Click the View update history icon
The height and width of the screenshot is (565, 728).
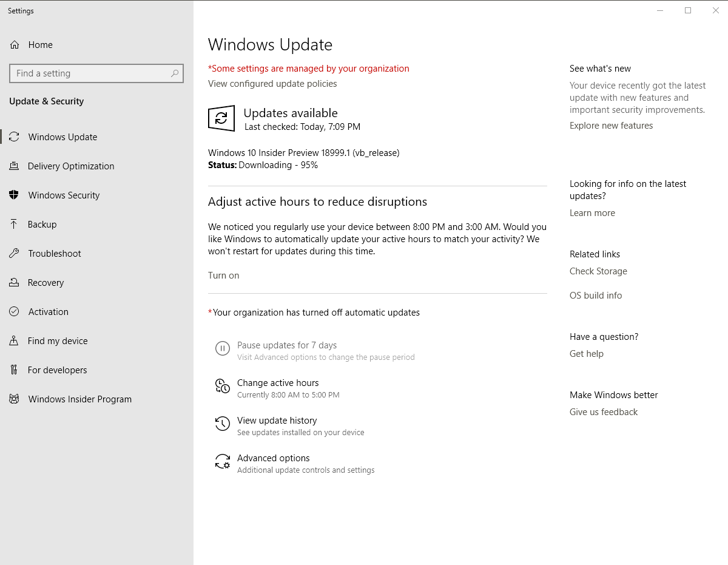click(223, 424)
